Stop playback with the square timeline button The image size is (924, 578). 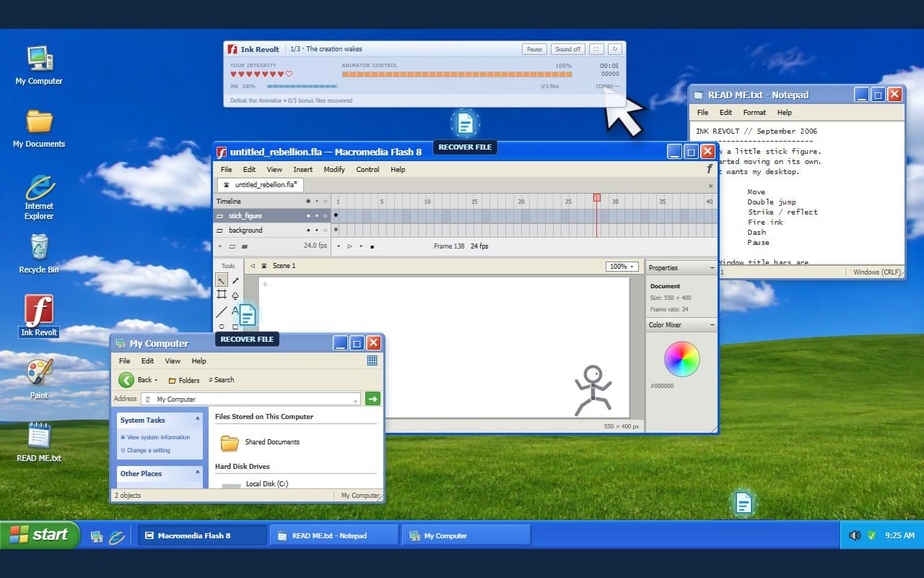372,246
